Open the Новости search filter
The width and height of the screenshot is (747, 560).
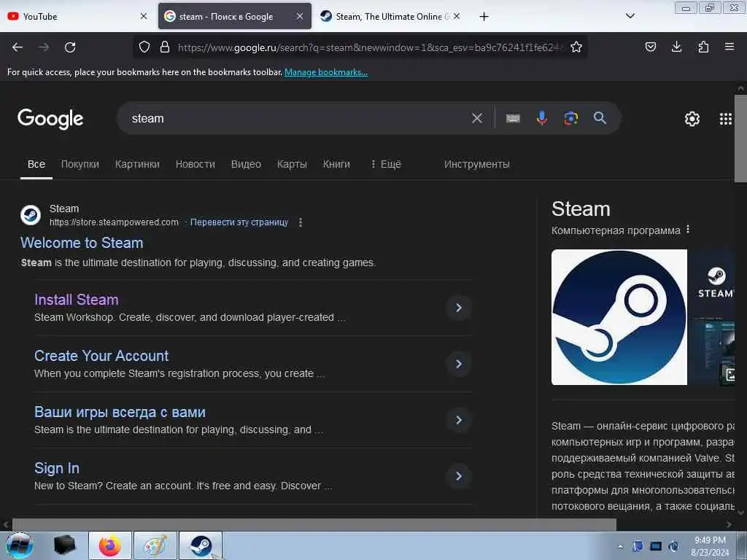click(196, 164)
